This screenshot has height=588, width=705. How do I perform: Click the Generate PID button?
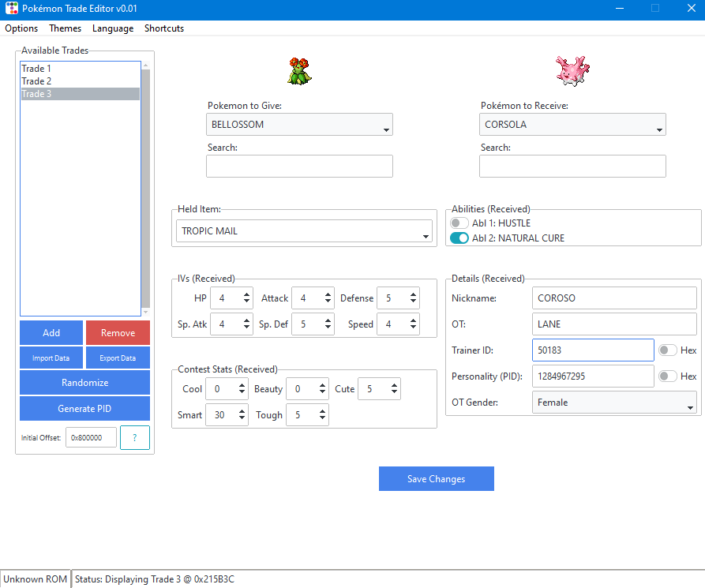(84, 409)
